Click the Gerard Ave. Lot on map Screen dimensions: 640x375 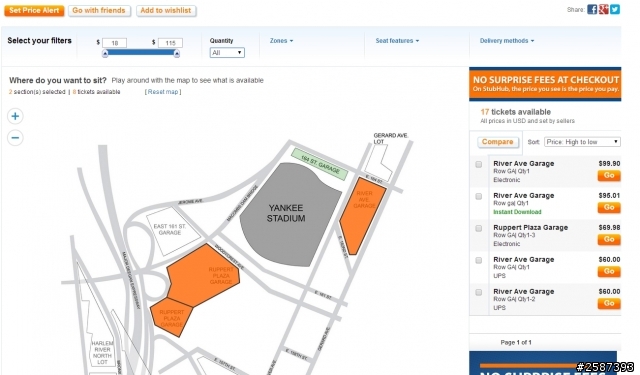point(378,162)
